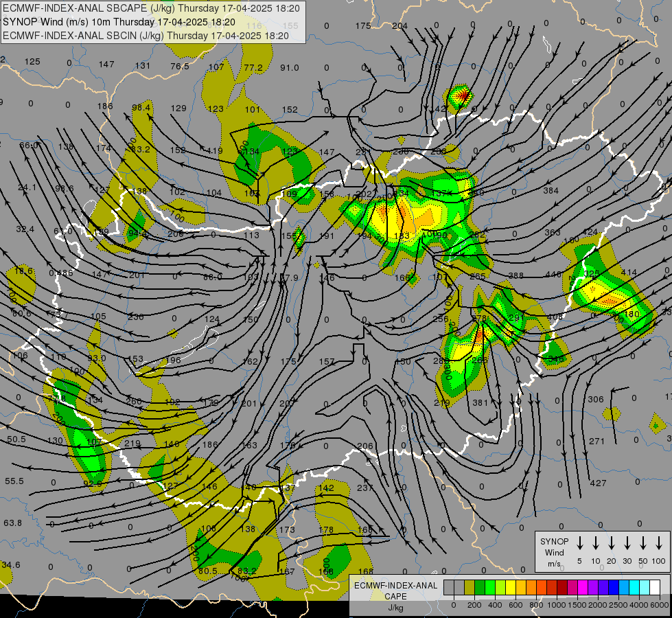Select the dark red CAPE swatch after 1000
672x618 pixels.
(562, 587)
